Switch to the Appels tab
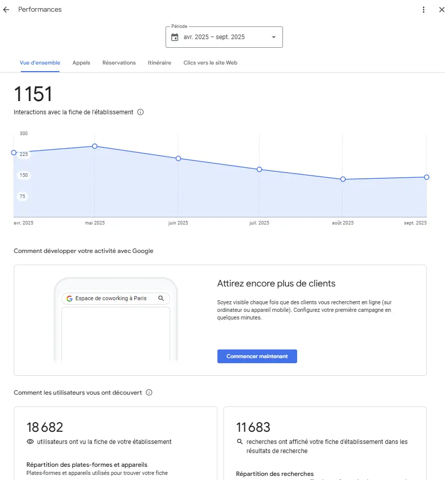The image size is (448, 480). pyautogui.click(x=81, y=63)
